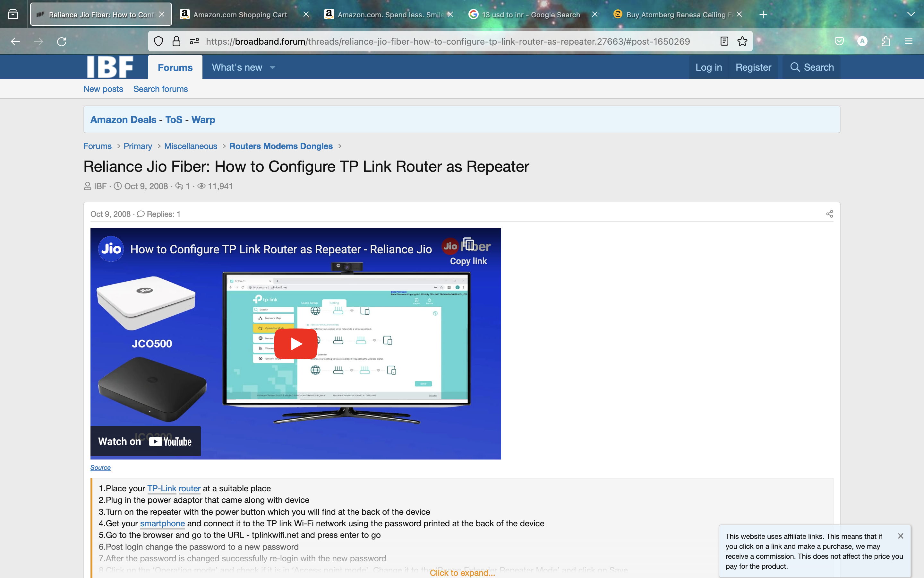This screenshot has height=578, width=924.
Task: Play the YouTube video with red play button
Action: click(295, 344)
